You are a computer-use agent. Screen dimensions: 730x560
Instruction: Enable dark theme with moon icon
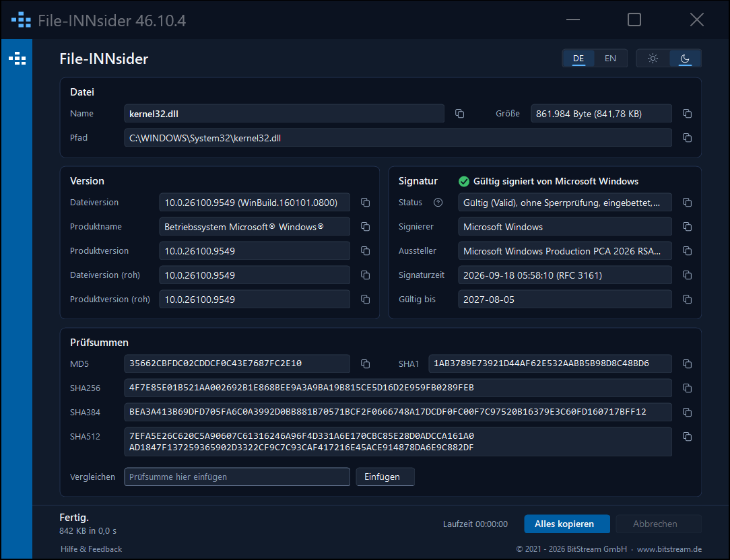pos(685,59)
